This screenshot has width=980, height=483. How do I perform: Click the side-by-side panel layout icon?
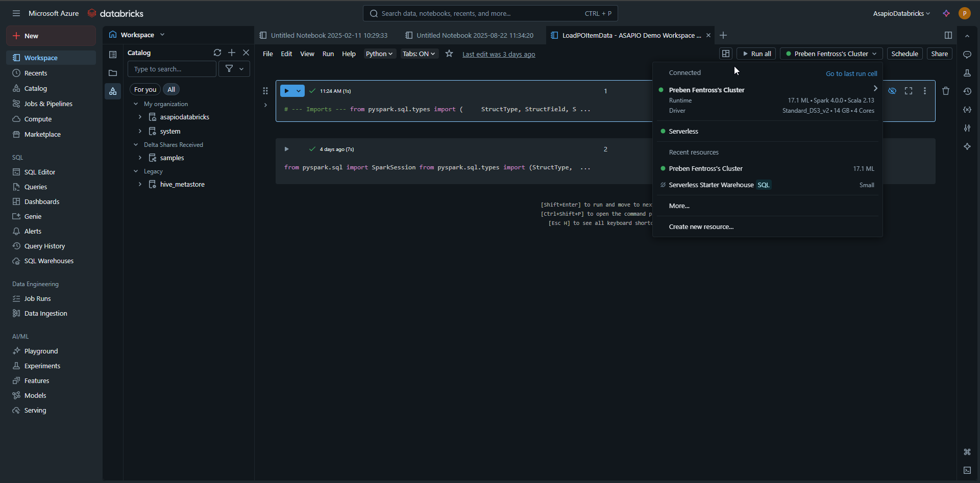click(948, 35)
